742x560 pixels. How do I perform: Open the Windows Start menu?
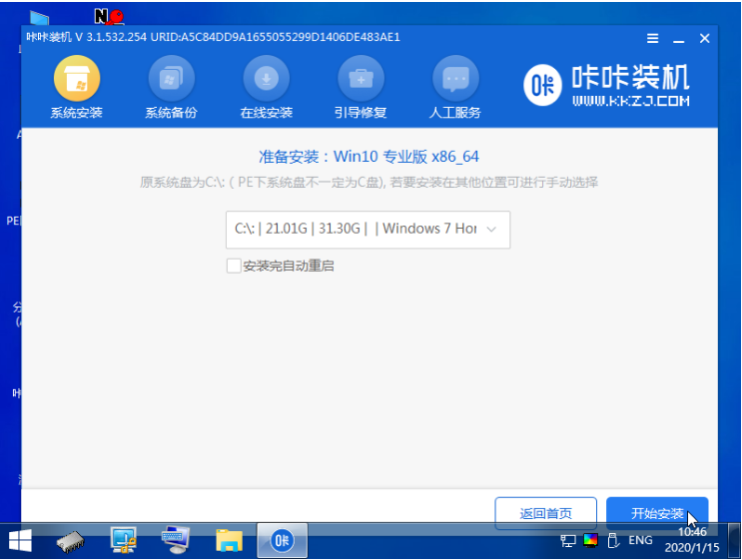[19, 541]
